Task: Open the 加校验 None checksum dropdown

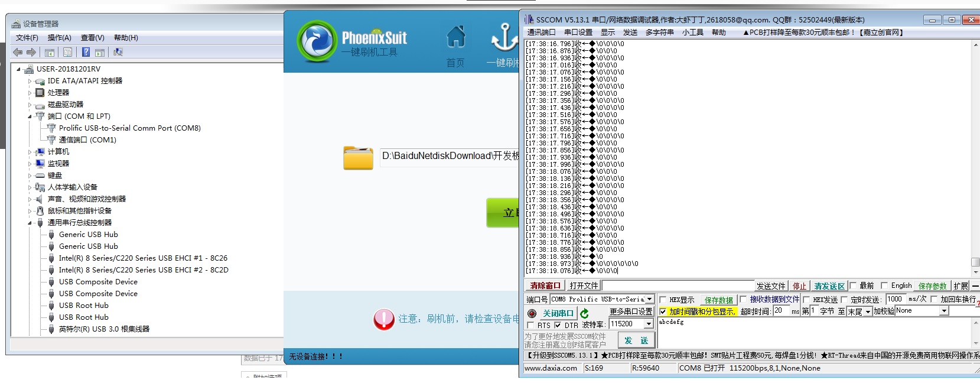Action: click(x=944, y=311)
